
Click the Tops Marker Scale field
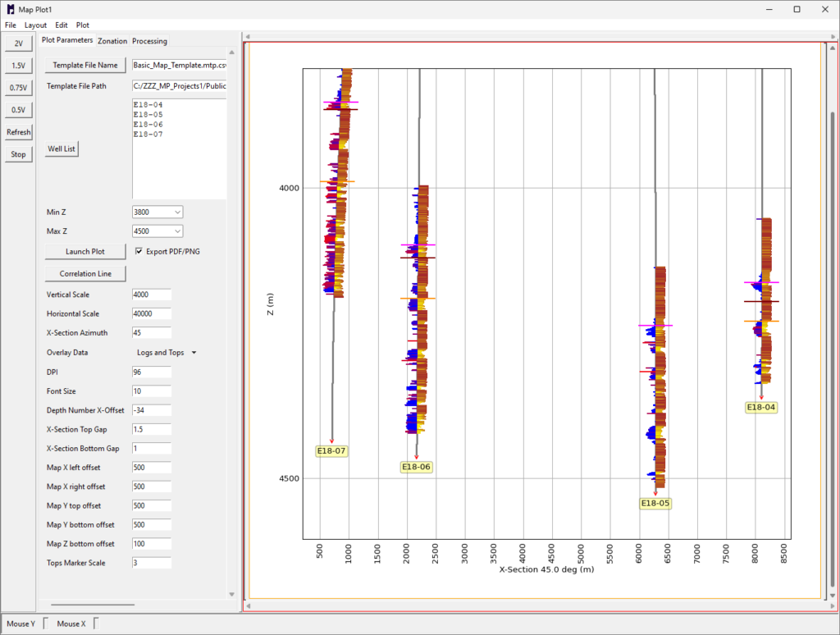coord(152,563)
